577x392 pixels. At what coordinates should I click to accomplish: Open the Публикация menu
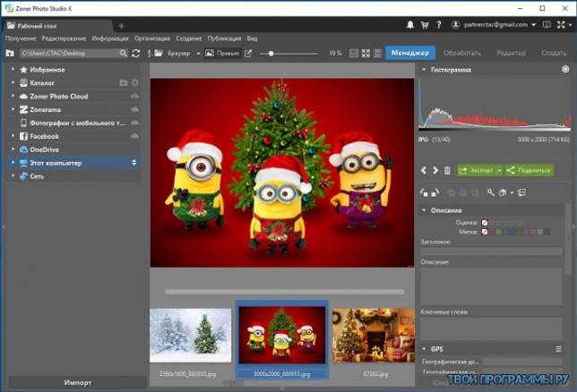225,38
